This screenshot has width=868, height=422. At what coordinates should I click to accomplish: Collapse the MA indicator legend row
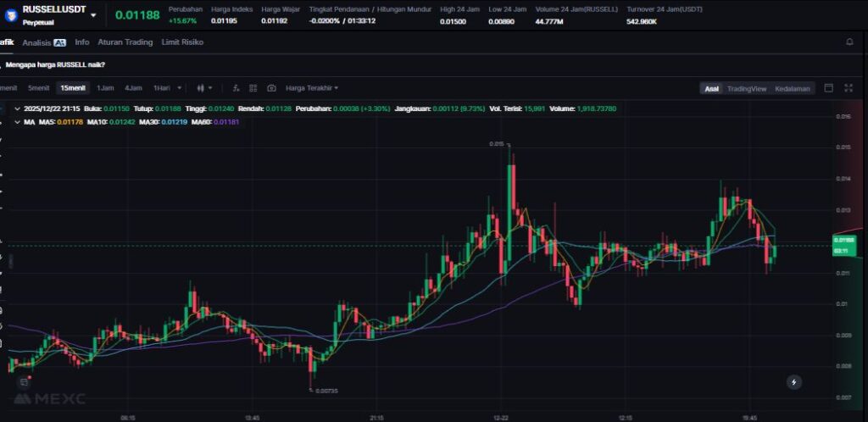(19, 122)
